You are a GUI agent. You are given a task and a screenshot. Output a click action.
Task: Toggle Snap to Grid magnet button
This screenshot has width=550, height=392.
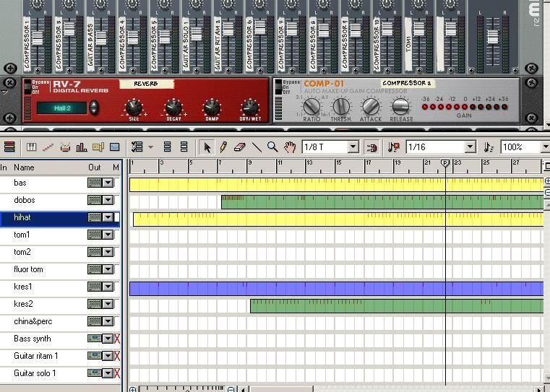[x=371, y=147]
